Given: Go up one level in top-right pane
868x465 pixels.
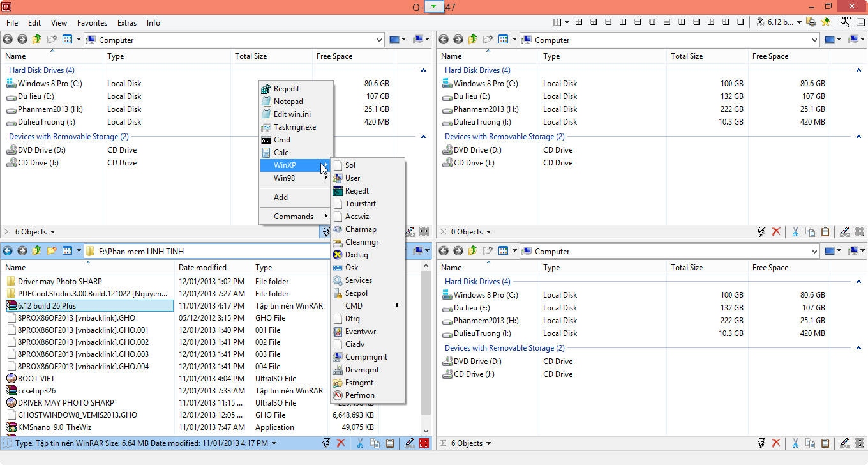Looking at the screenshot, I should tap(472, 40).
